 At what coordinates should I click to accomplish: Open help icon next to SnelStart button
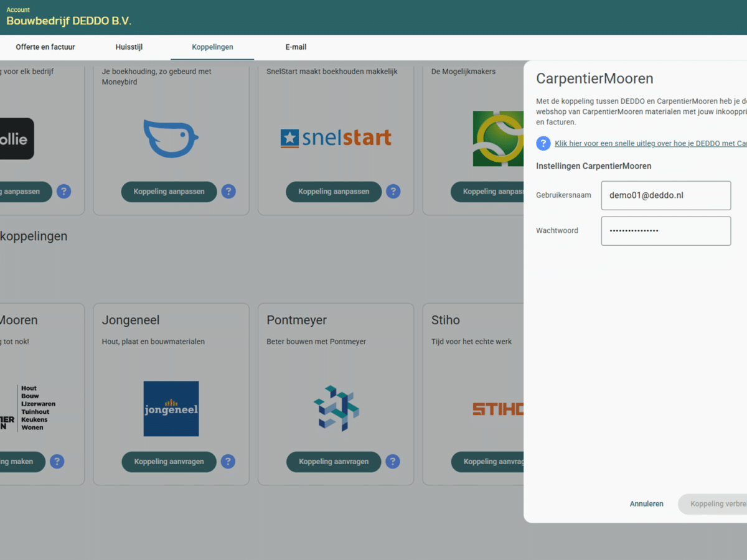click(x=393, y=192)
